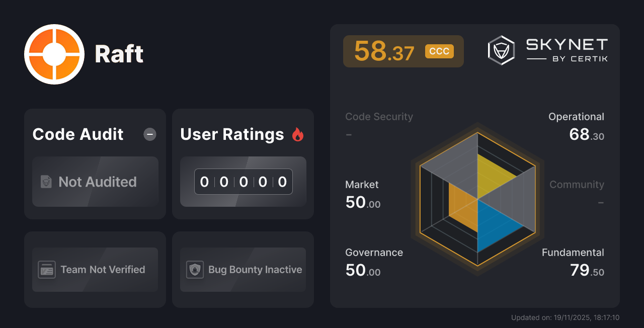
Task: Click the minus icon on Code Audit card
Action: (149, 134)
